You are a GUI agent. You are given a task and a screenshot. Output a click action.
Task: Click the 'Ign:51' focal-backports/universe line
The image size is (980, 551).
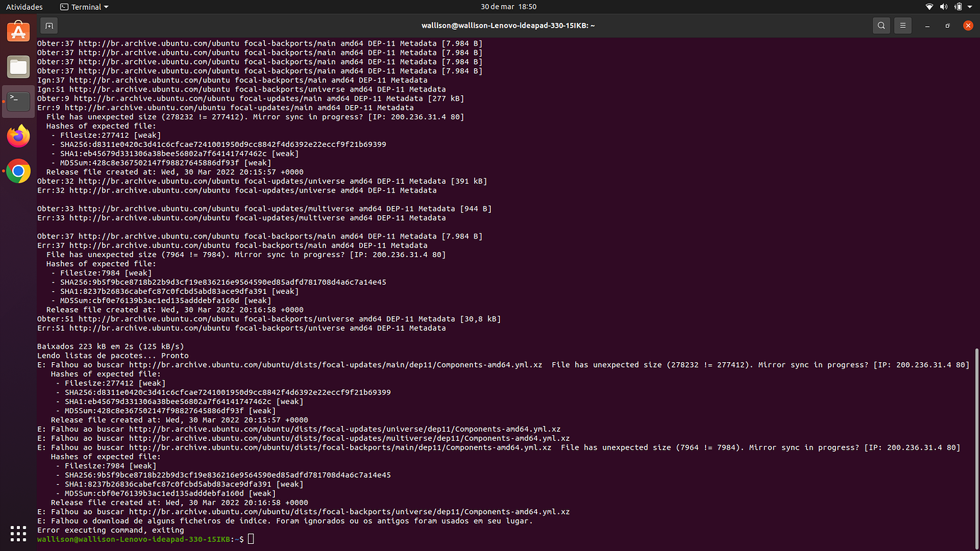click(241, 89)
